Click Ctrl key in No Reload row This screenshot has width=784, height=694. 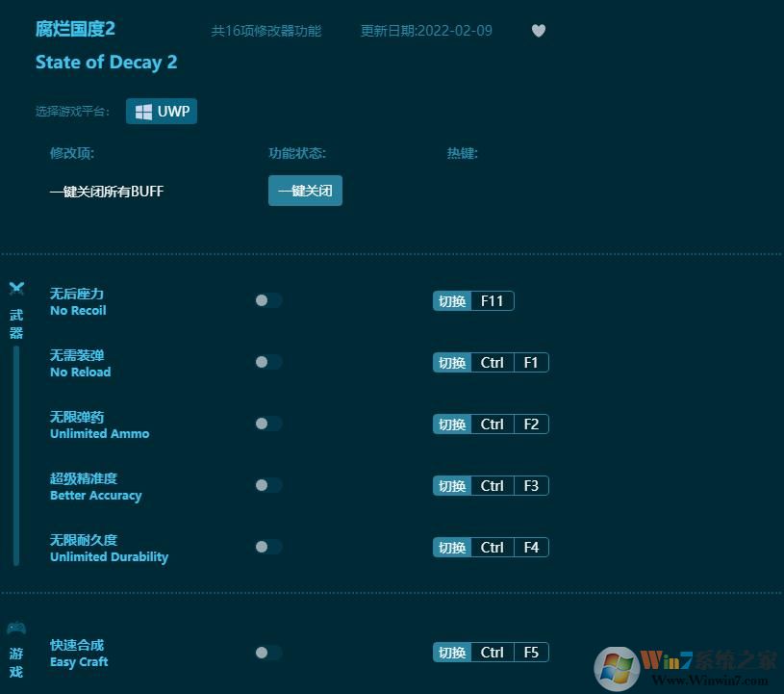tap(492, 363)
